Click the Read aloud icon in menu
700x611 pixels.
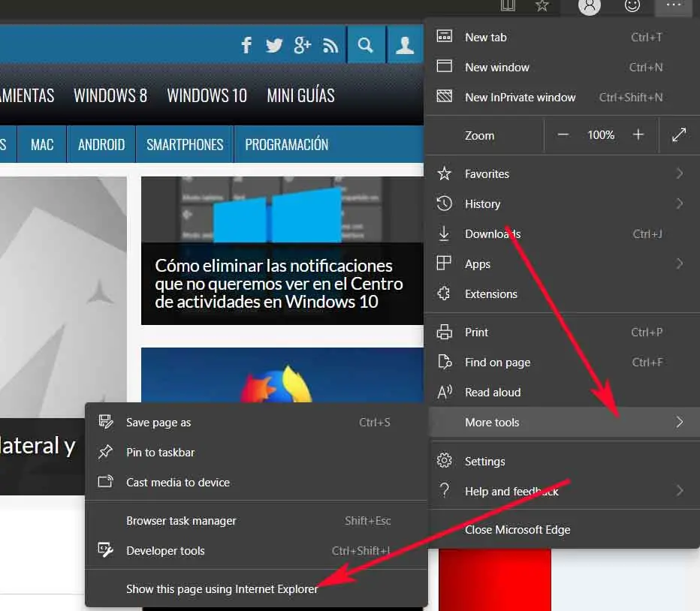coord(445,392)
